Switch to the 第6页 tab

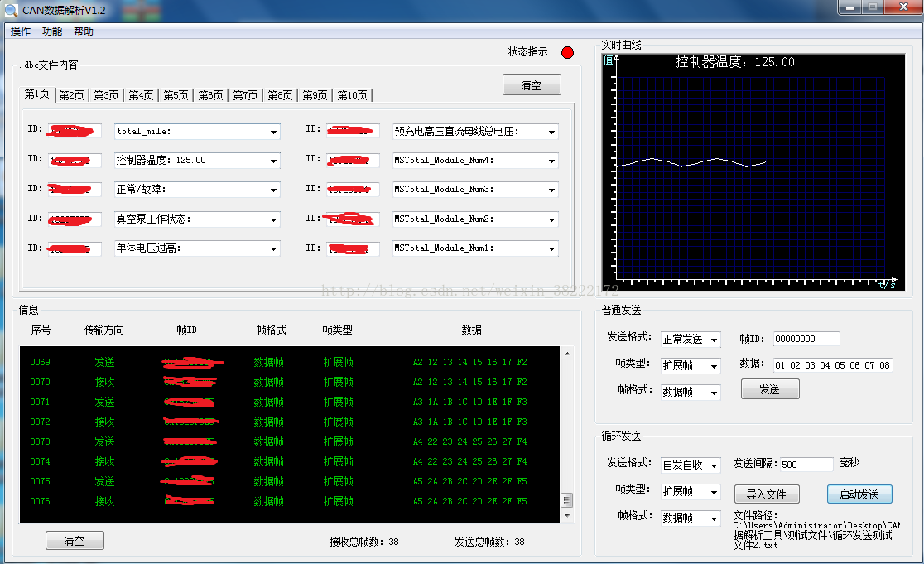click(210, 95)
